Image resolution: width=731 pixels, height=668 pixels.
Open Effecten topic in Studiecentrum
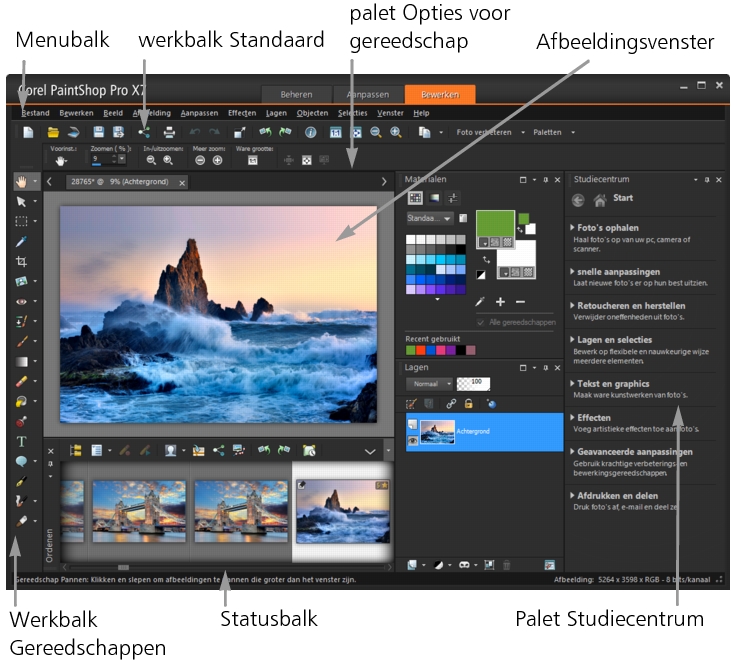593,418
